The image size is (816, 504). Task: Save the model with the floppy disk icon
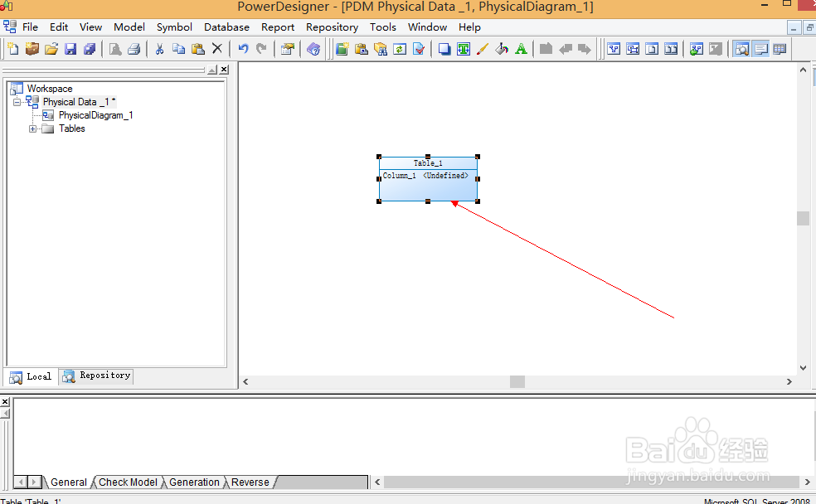(x=70, y=49)
